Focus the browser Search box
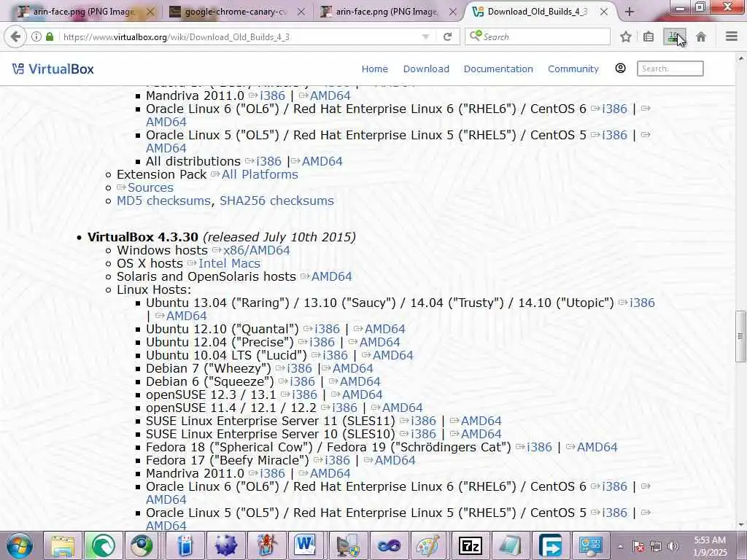This screenshot has width=747, height=560. 538,36
